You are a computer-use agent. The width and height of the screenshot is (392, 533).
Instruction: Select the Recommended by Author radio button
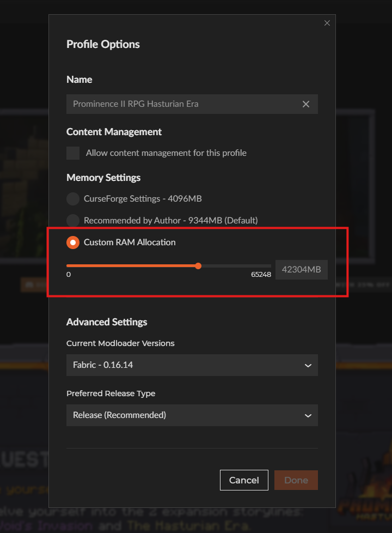(73, 221)
